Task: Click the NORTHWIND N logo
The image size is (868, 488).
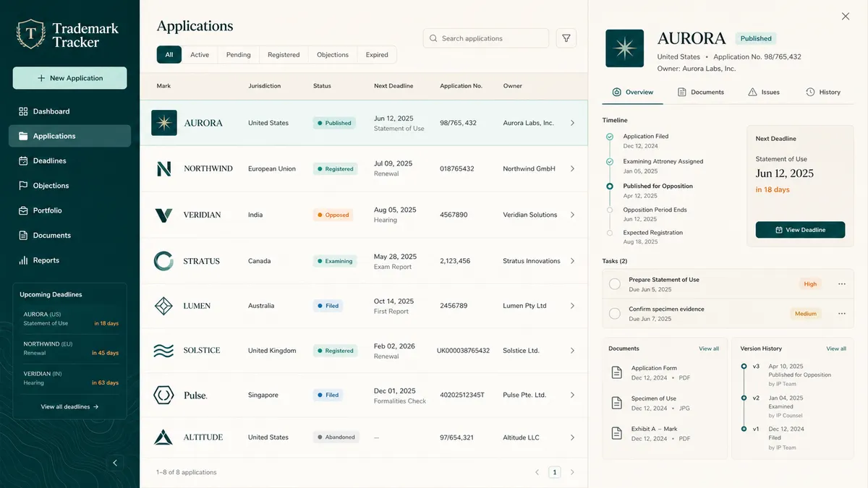Action: point(164,168)
